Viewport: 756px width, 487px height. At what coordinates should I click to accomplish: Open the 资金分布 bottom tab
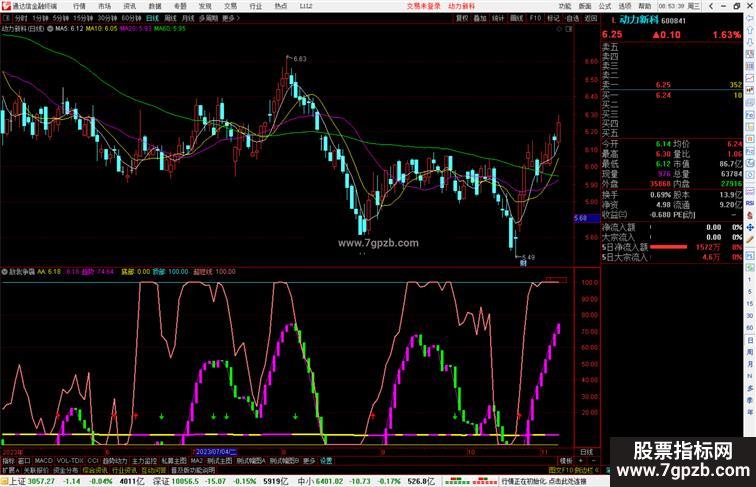(65, 470)
